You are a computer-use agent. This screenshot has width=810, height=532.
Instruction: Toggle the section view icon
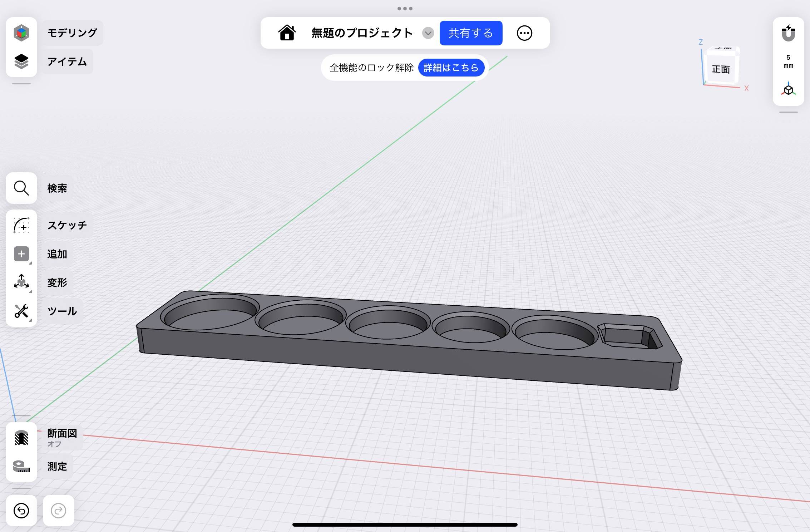pos(21,438)
